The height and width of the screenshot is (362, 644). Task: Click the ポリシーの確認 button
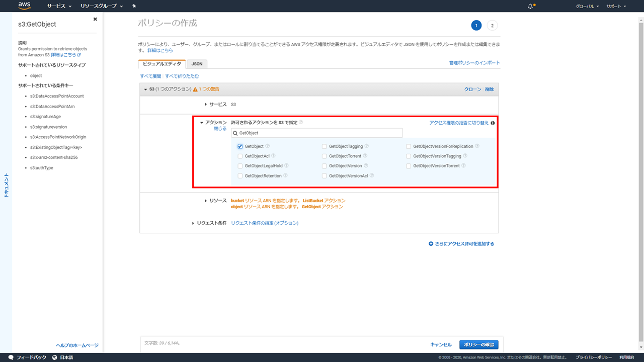[x=478, y=344]
